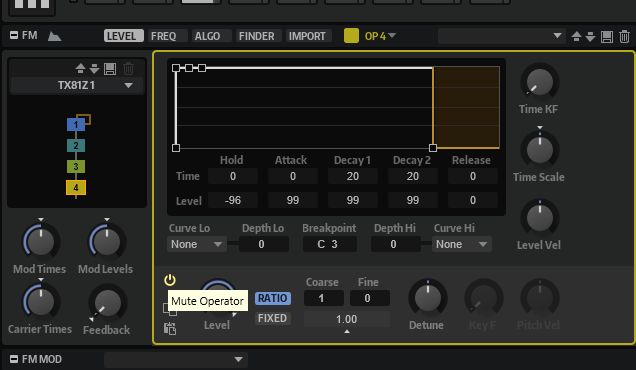Click the Depth Lo value field

point(264,244)
